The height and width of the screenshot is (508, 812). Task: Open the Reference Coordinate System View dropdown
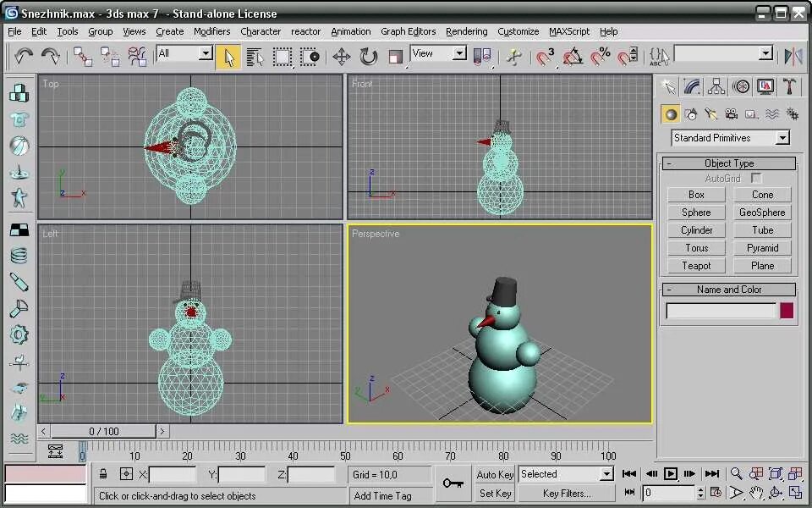(458, 56)
